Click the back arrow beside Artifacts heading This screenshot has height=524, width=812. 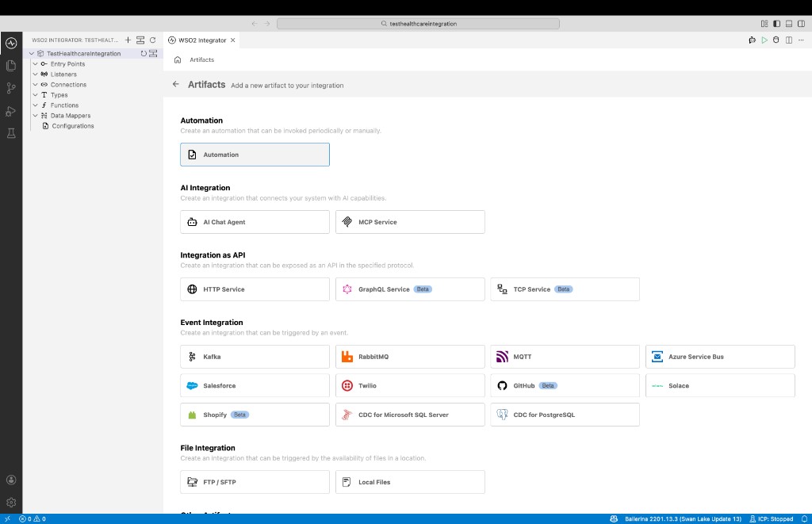[176, 84]
